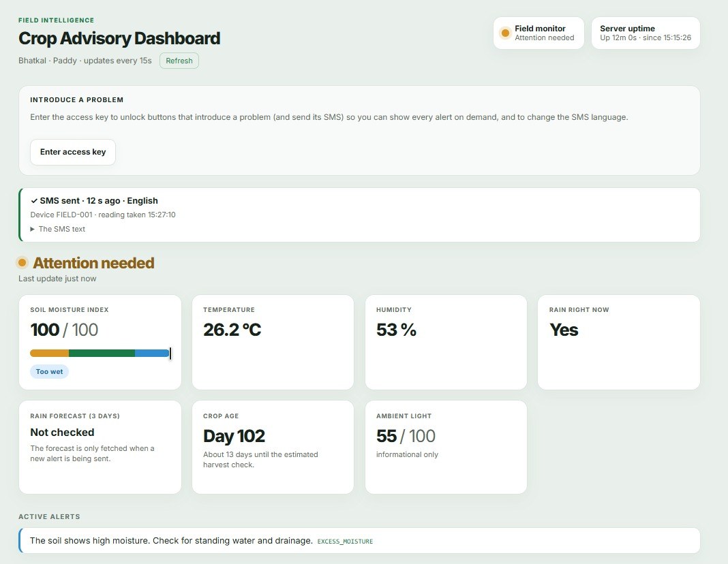Screen dimensions: 728x564
Task: Click the EXCESS_MOISTURE alert code
Action: click(x=345, y=542)
